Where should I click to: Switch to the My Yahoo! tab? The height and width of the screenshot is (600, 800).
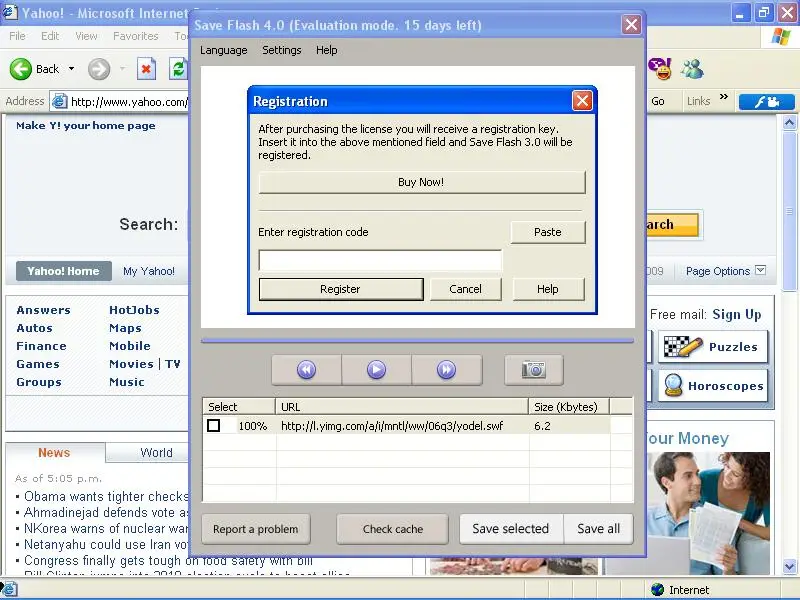[149, 271]
